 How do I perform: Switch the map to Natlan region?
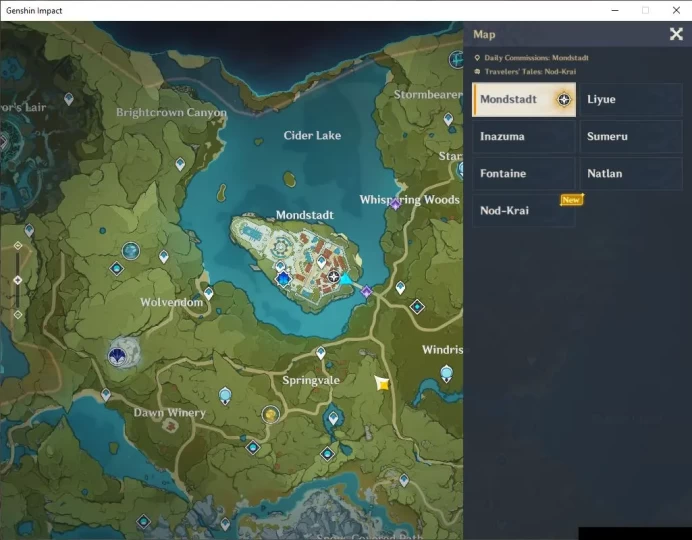coord(631,173)
